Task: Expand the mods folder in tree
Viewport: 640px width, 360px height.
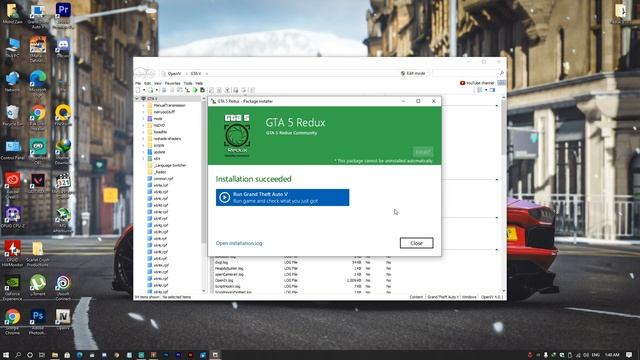Action: tap(144, 118)
